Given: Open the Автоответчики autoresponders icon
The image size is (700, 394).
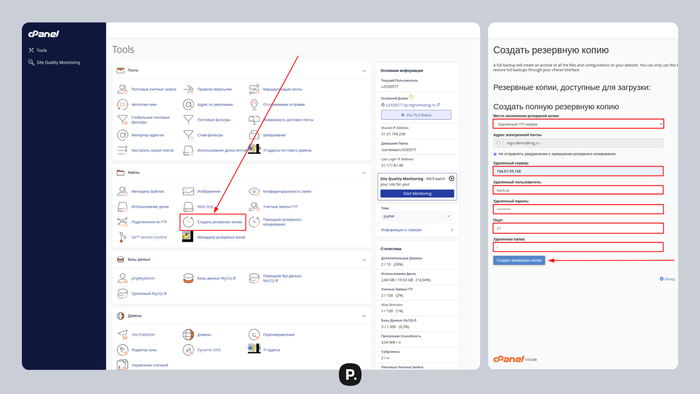Looking at the screenshot, I should click(x=122, y=104).
